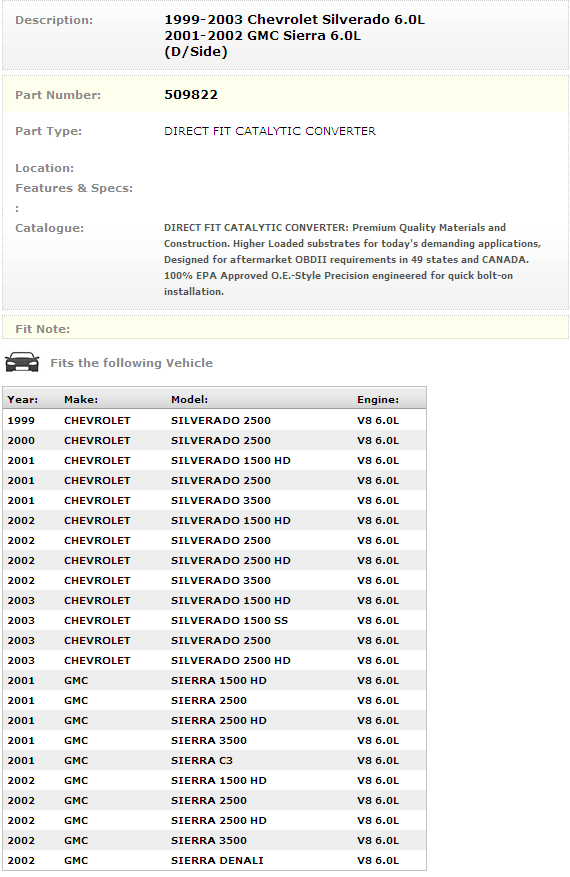Select part number 509822
This screenshot has width=570, height=877.
coord(191,95)
